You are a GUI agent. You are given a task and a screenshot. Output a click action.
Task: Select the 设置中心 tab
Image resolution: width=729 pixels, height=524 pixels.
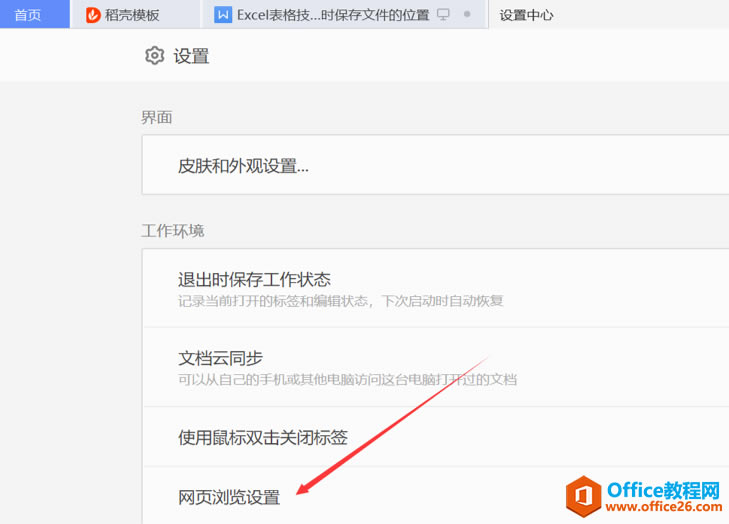click(x=526, y=15)
